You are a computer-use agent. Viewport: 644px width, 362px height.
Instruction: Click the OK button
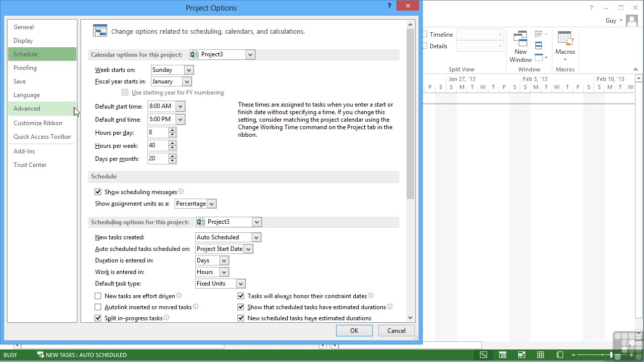354,331
